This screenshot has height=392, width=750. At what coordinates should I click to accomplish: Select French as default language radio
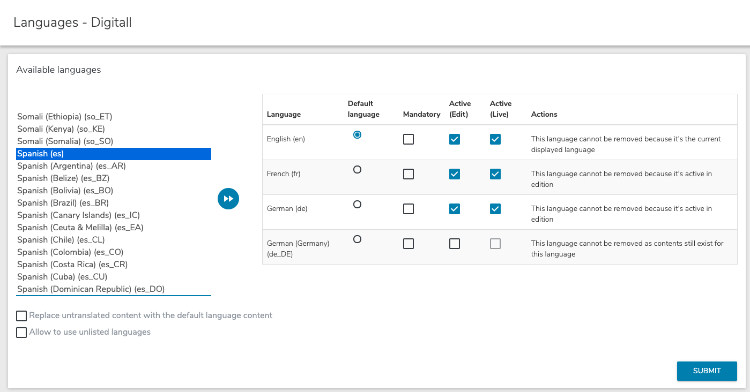357,170
